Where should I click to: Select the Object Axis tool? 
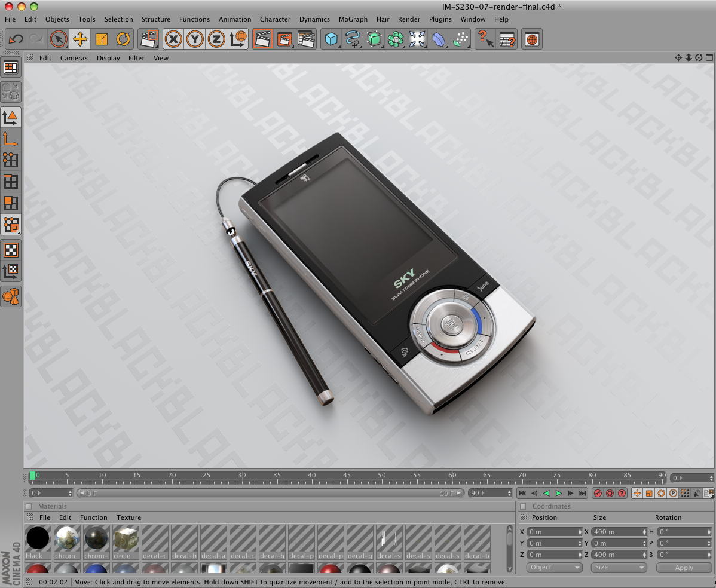click(11, 139)
